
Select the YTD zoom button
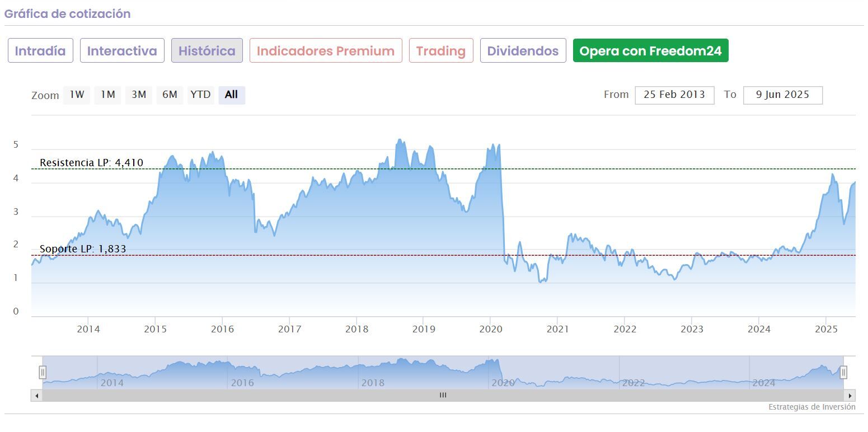(200, 95)
